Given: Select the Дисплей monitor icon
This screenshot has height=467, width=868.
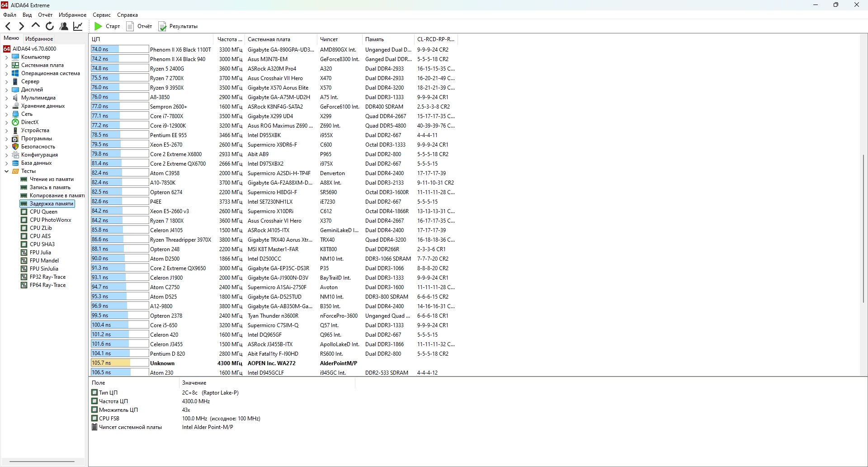Looking at the screenshot, I should [x=15, y=90].
